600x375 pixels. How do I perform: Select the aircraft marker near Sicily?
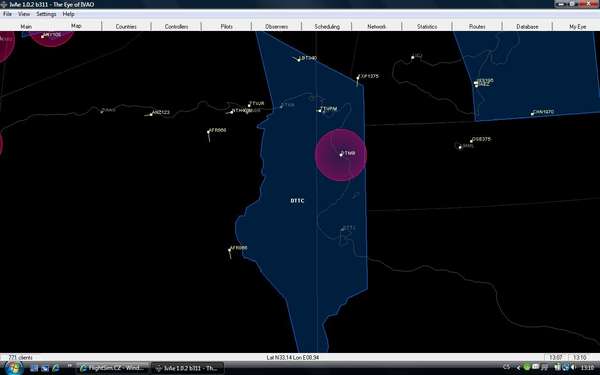pyautogui.click(x=413, y=57)
